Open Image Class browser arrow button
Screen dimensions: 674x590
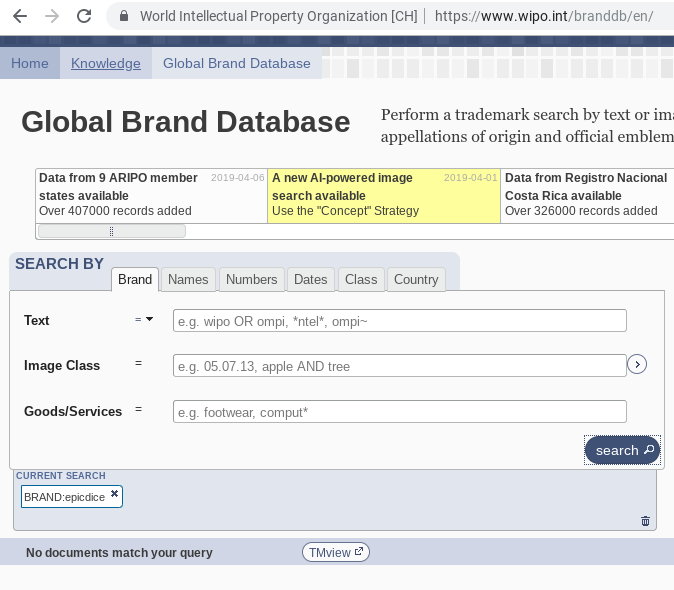click(637, 364)
